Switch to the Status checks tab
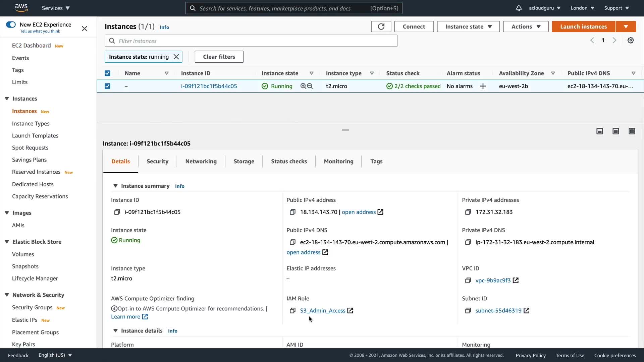644x362 pixels. click(289, 161)
